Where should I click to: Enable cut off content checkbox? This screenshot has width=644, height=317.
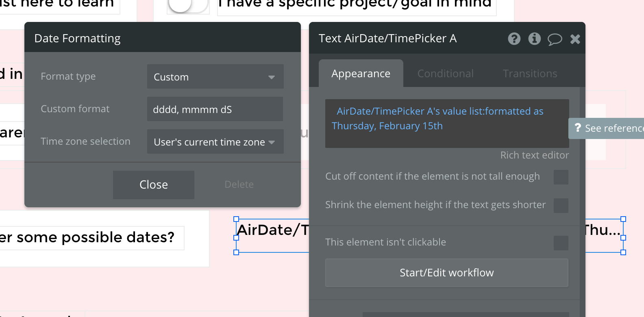pyautogui.click(x=561, y=177)
